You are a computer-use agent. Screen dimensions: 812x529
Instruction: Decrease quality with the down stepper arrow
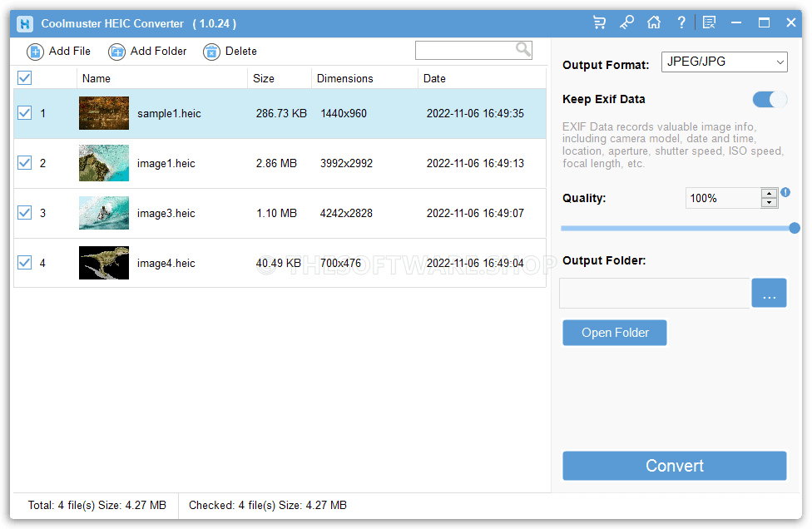pyautogui.click(x=770, y=202)
